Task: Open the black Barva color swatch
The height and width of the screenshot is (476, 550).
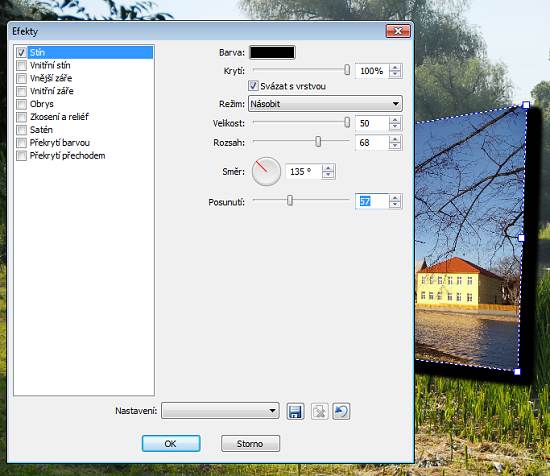Action: (272, 53)
